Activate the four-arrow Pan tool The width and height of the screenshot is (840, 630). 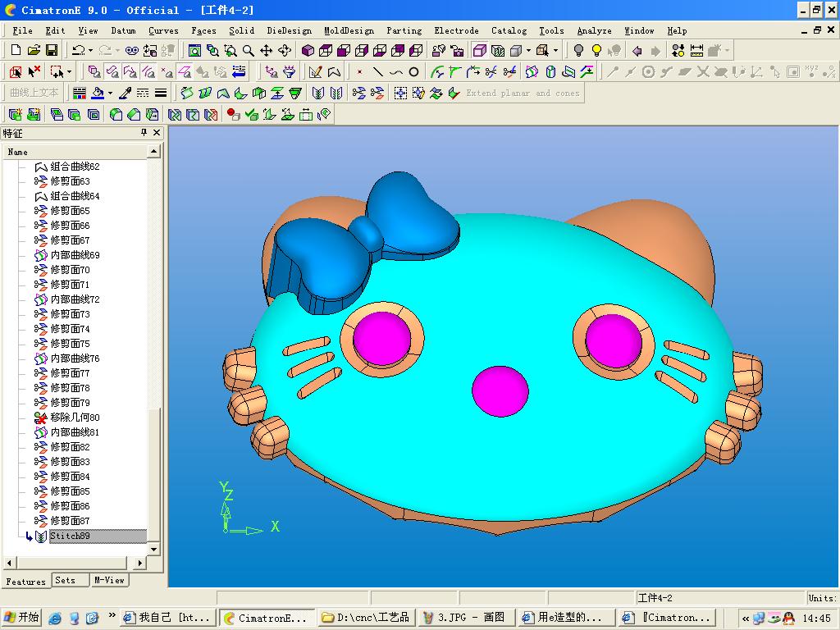267,50
